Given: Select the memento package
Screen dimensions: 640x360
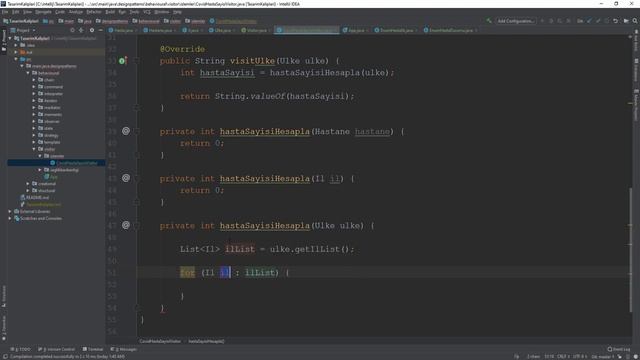Looking at the screenshot, I should pyautogui.click(x=53, y=115).
